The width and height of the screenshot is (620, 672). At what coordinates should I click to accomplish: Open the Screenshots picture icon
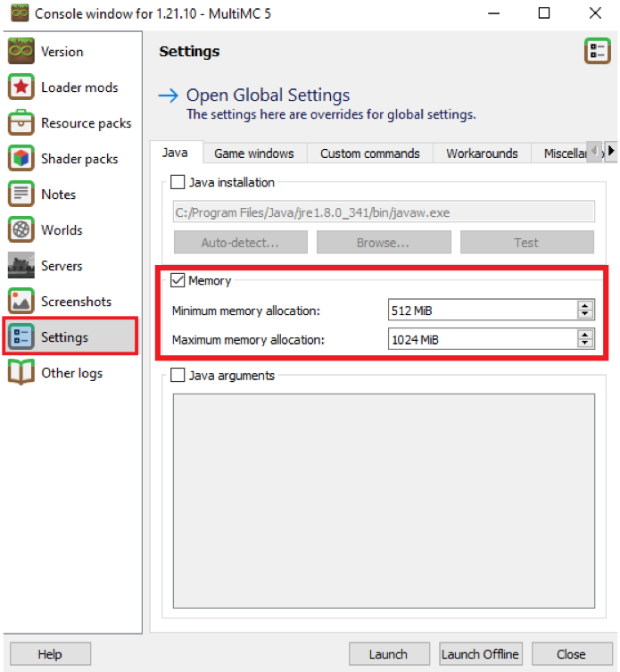coord(21,302)
